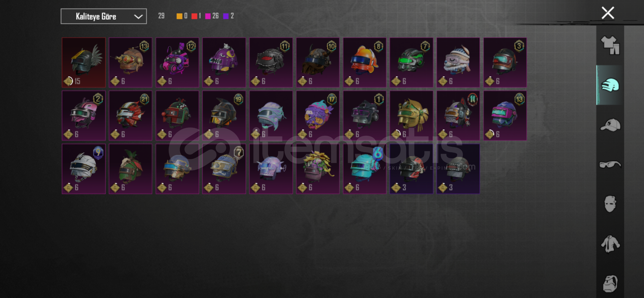Open the backpack category icon

click(x=610, y=283)
